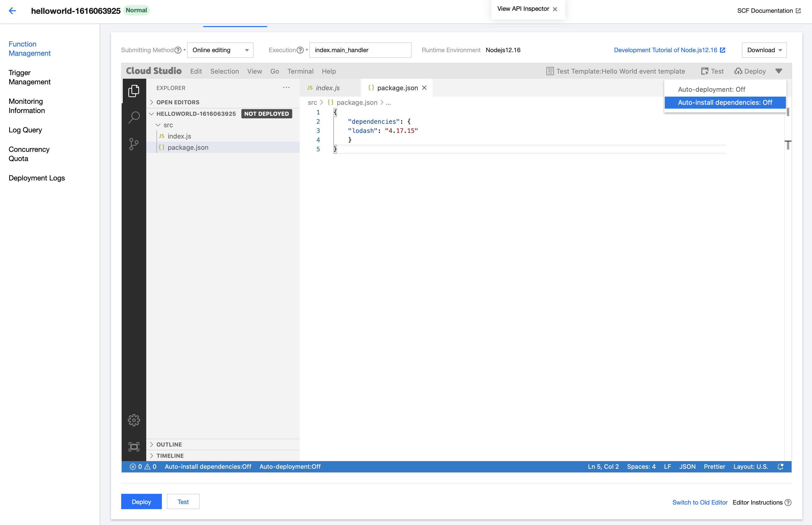Viewport: 812px width, 525px height.
Task: Open the Terminal menu
Action: tap(300, 71)
